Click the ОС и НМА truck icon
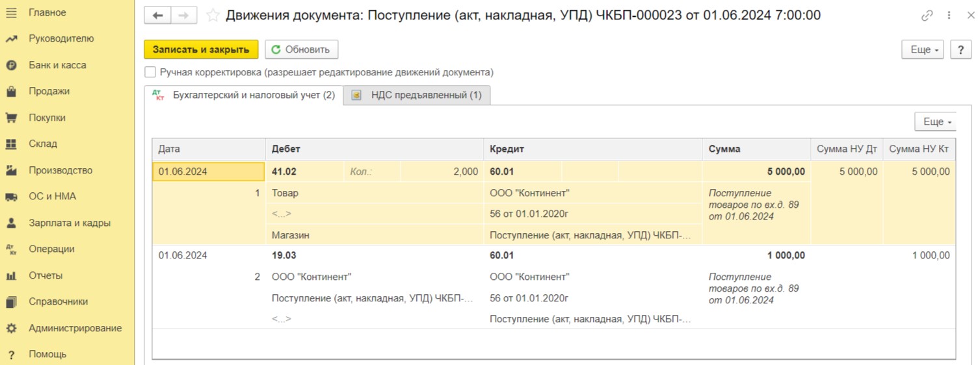This screenshot has width=980, height=365. pyautogui.click(x=11, y=197)
